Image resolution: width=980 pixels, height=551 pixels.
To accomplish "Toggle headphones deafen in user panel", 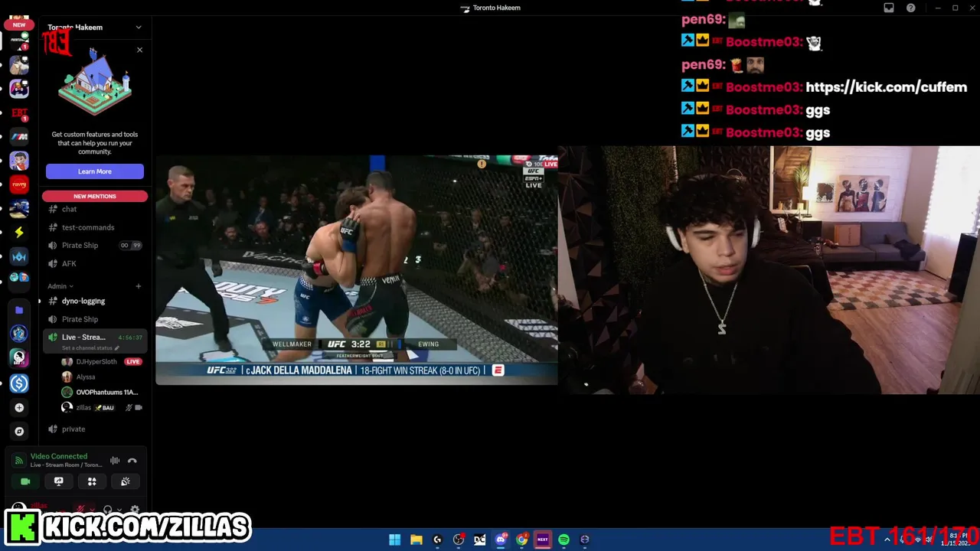I will pos(108,510).
